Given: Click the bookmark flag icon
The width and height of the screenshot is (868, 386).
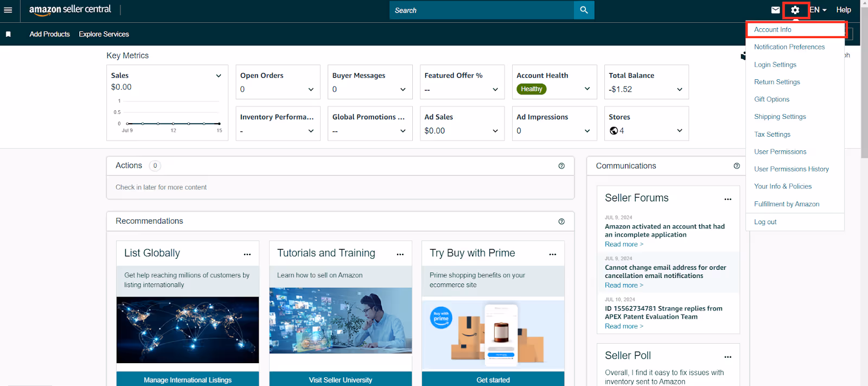Looking at the screenshot, I should pyautogui.click(x=8, y=34).
